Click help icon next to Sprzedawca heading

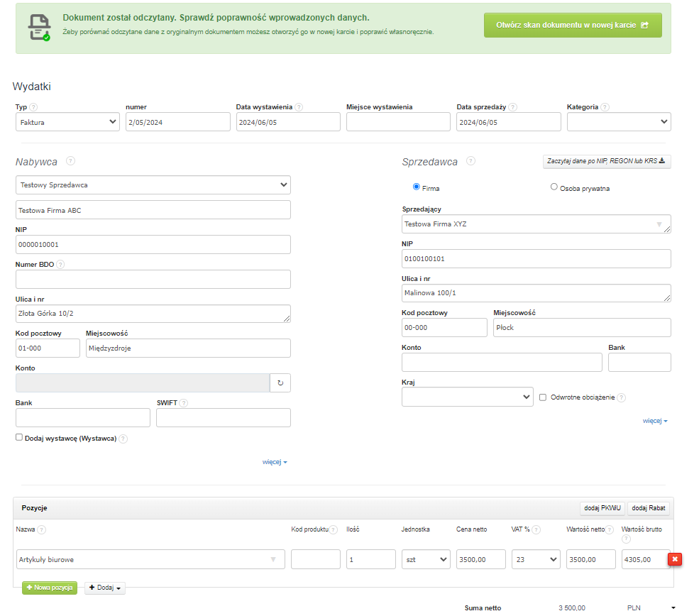click(470, 161)
